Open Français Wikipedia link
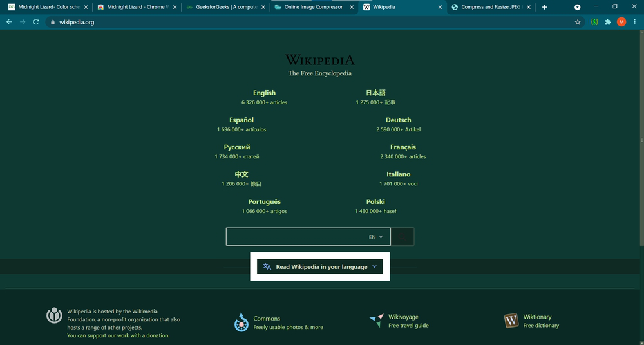The image size is (644, 345). 403,147
